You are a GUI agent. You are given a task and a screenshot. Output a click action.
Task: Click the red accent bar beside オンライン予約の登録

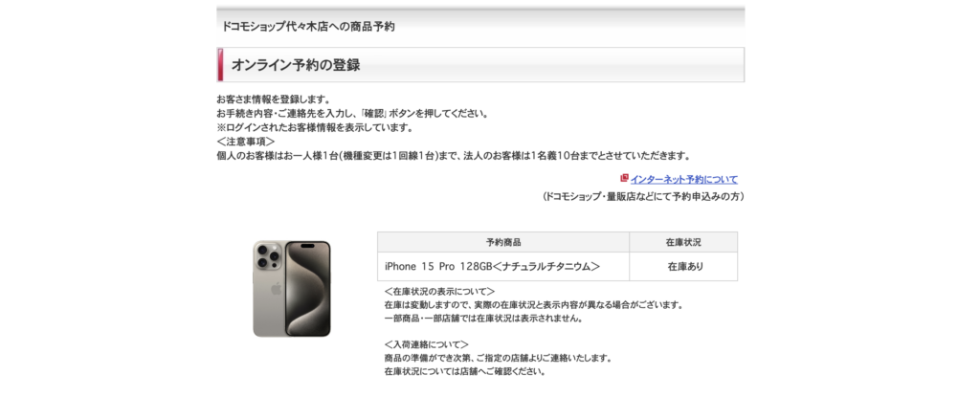[220, 65]
